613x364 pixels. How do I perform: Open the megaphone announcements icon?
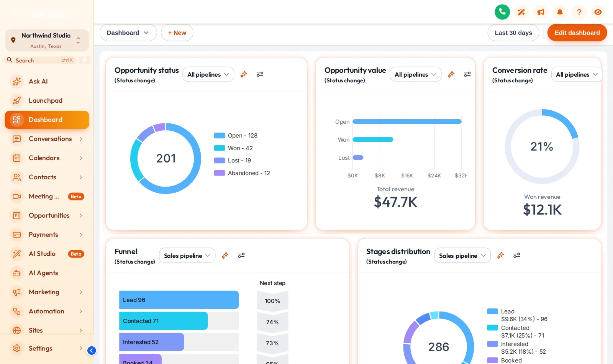tap(541, 12)
